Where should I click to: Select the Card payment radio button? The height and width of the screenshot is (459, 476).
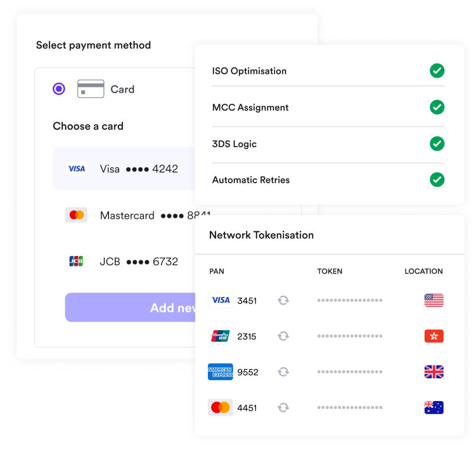(x=58, y=89)
